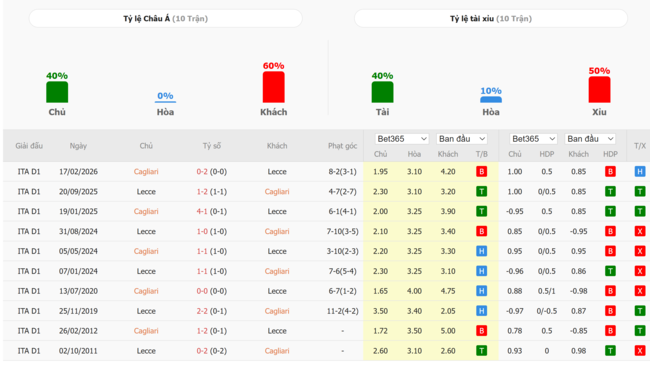The image size is (650, 368).
Task: Click blue H badge in 25/11/2019 T/B column
Action: [x=481, y=311]
